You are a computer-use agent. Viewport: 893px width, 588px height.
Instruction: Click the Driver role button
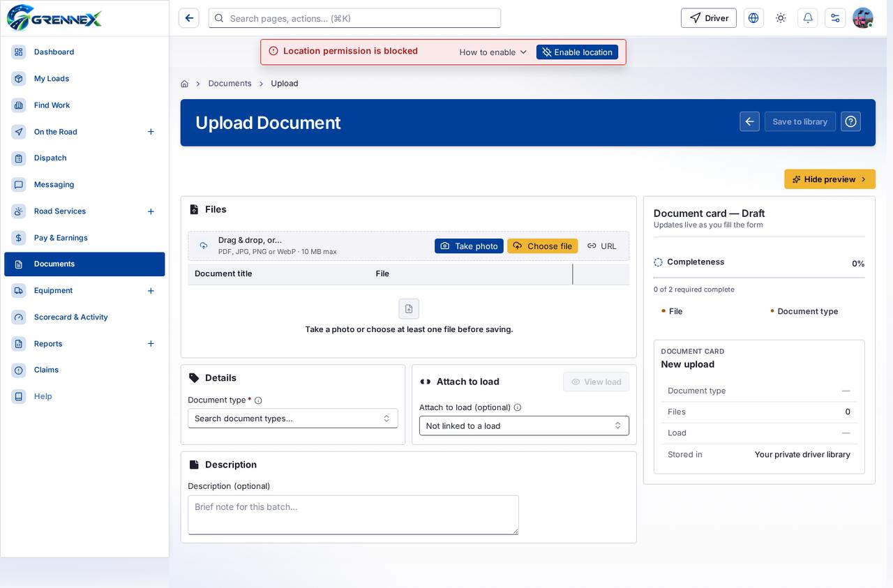[708, 18]
